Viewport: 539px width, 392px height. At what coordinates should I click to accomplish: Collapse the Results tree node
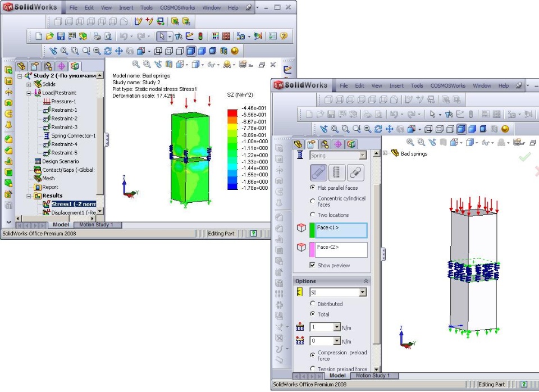[x=29, y=196]
